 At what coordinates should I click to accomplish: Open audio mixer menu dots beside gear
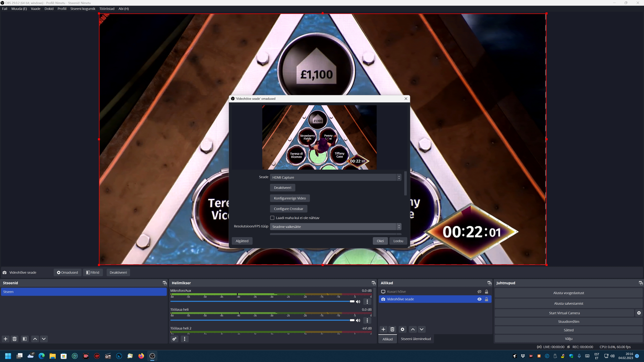[x=184, y=339]
